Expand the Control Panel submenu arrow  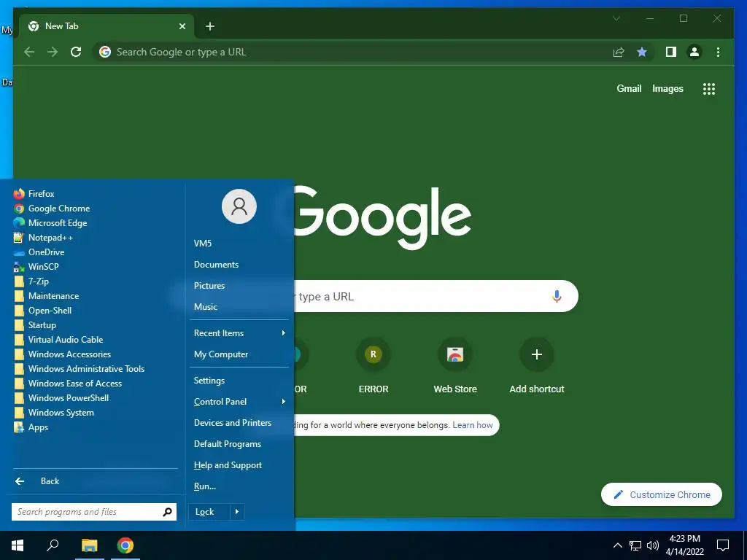tap(284, 402)
